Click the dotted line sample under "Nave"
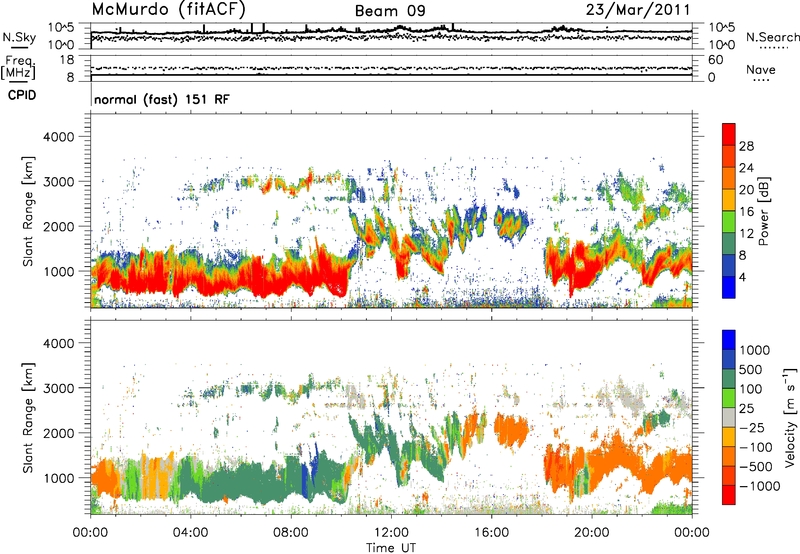Screen dimensions: 800x554 [761, 80]
